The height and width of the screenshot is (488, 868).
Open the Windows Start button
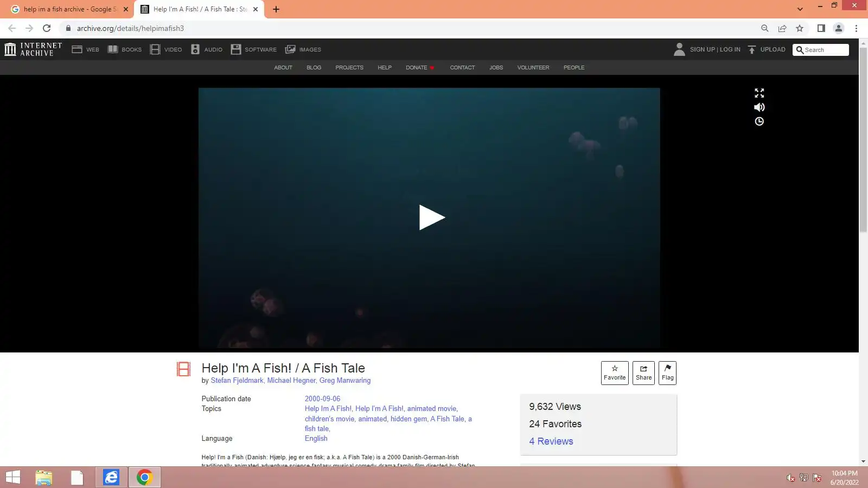click(x=12, y=477)
